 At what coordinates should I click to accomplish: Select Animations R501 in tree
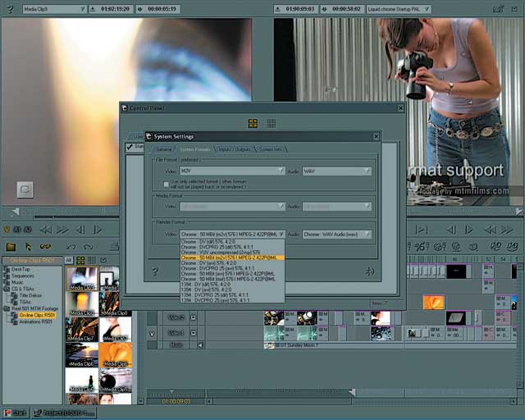[x=35, y=322]
